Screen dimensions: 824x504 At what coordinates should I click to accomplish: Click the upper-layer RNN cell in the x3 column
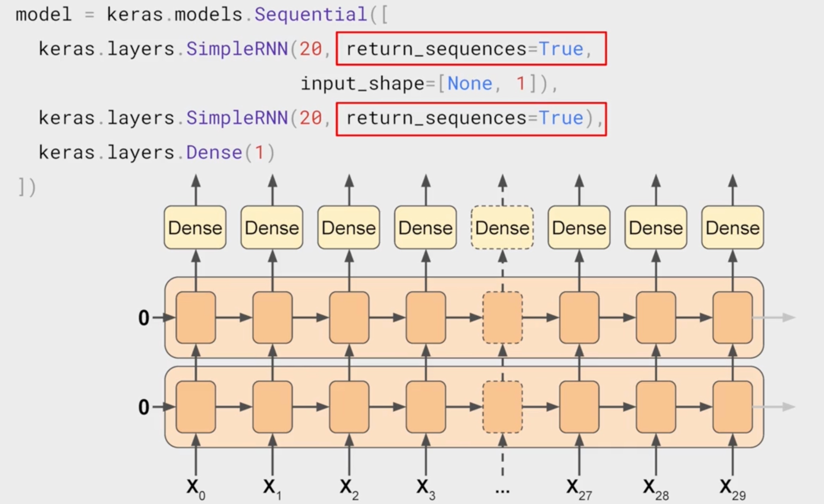(426, 318)
